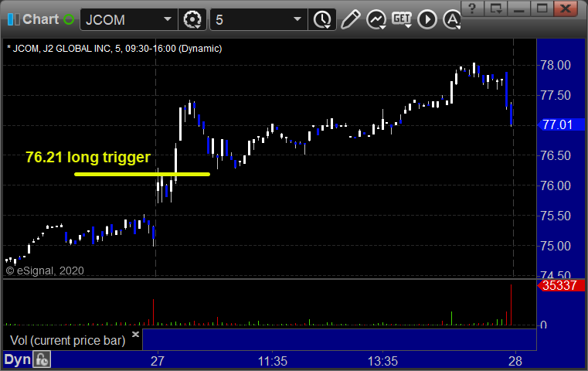Open the studies chart-line icon

point(376,19)
